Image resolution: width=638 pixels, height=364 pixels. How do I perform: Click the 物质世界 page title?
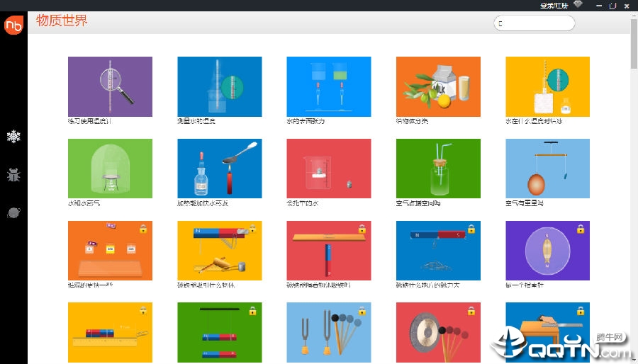(x=62, y=21)
